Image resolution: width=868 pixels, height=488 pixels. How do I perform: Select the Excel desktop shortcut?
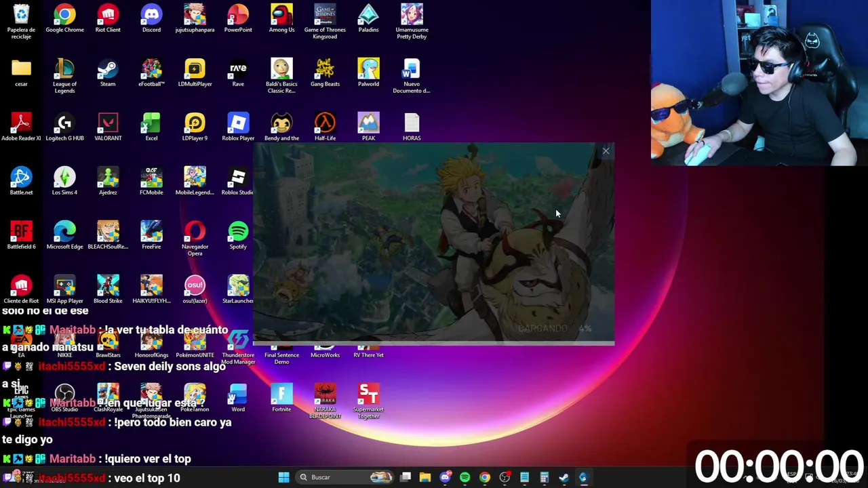pyautogui.click(x=151, y=127)
